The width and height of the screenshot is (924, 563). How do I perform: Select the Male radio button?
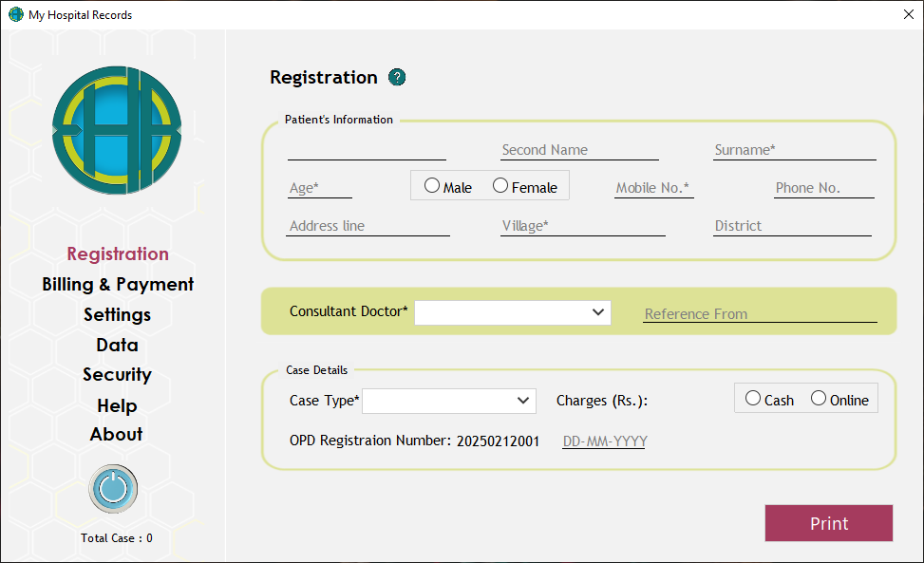(433, 186)
